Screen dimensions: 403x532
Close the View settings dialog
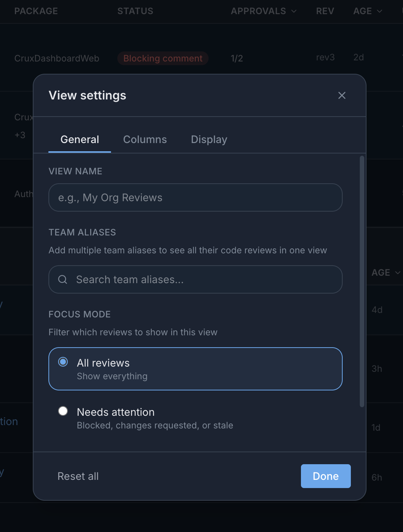(342, 95)
